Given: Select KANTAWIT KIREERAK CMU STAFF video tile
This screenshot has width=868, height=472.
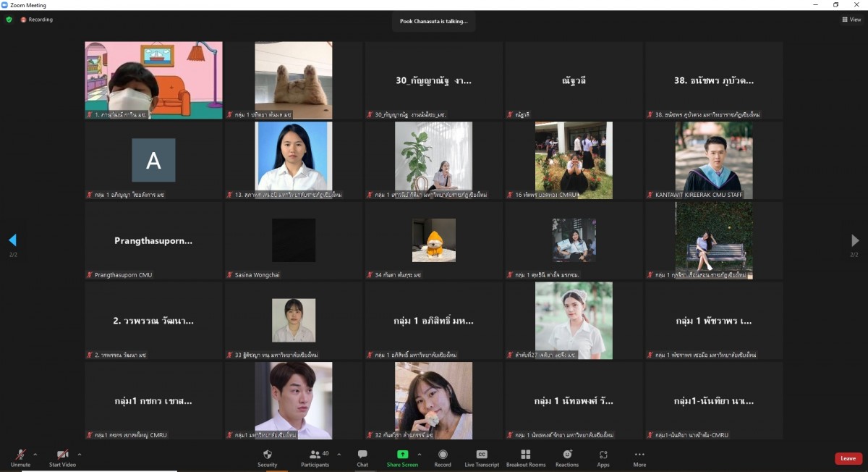Looking at the screenshot, I should (x=713, y=160).
